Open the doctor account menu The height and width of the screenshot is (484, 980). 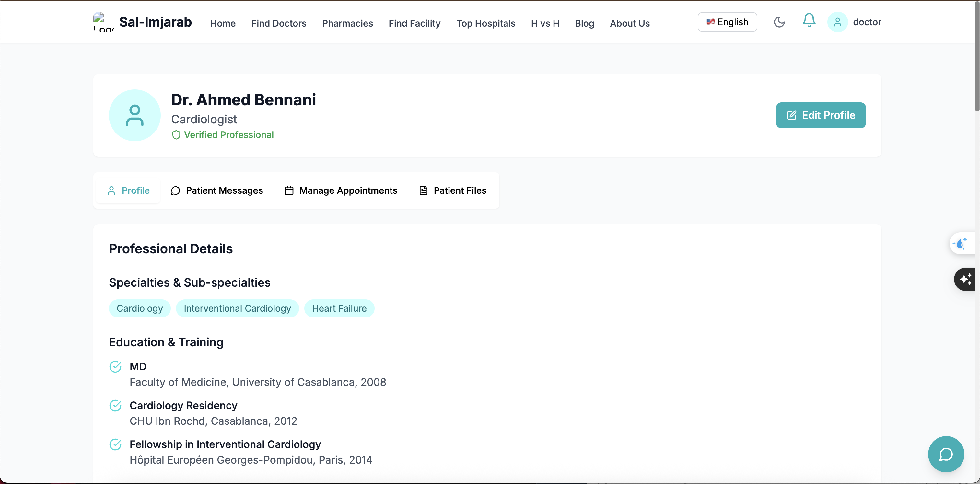click(867, 22)
